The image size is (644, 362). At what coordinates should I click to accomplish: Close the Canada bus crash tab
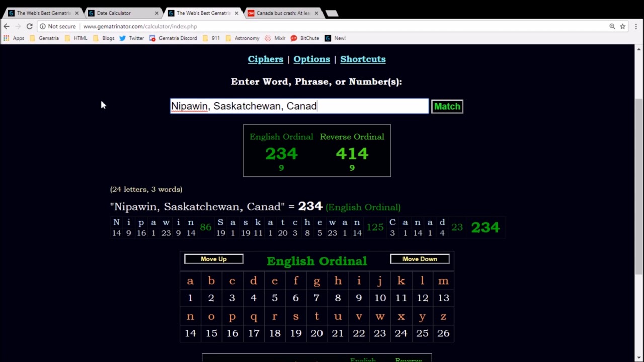coord(316,13)
